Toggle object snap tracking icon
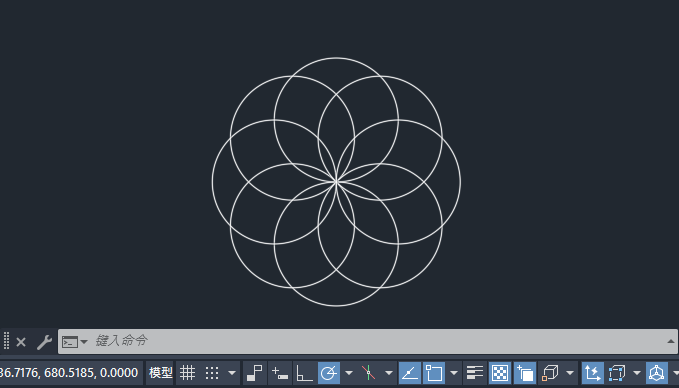The width and height of the screenshot is (679, 388). point(409,373)
